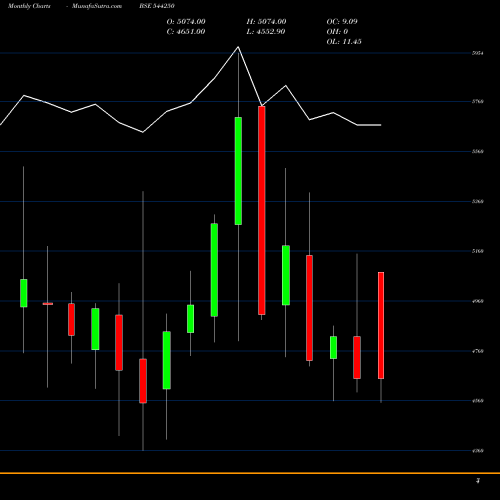Click the 'BSE 544250' symbol label
This screenshot has width=500, height=500.
pyautogui.click(x=157, y=6)
